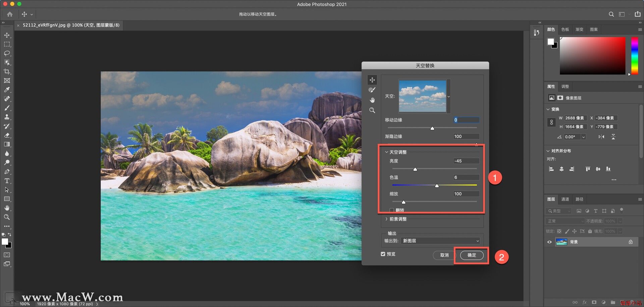
Task: Choose Zoom tool in Sky Replacement dialog
Action: pos(372,110)
